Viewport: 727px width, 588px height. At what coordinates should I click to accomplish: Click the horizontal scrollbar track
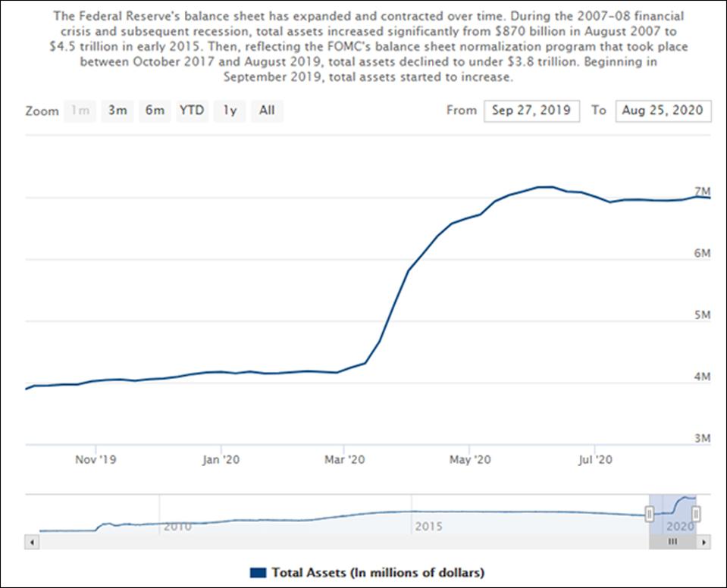click(x=341, y=541)
